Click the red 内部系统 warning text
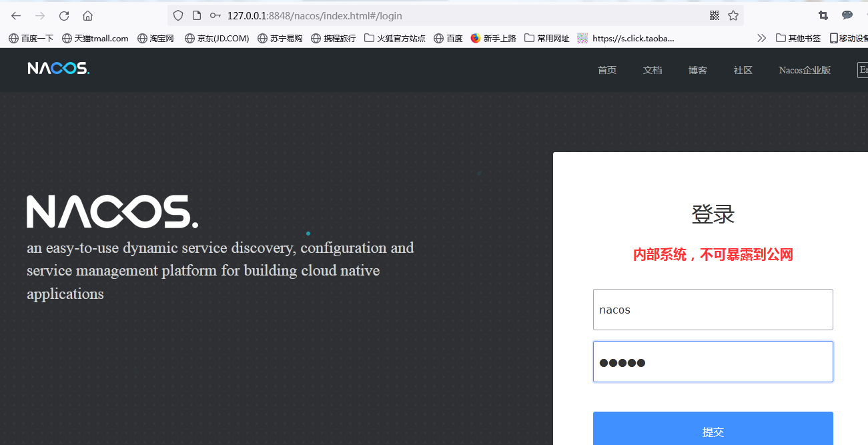 (x=713, y=254)
